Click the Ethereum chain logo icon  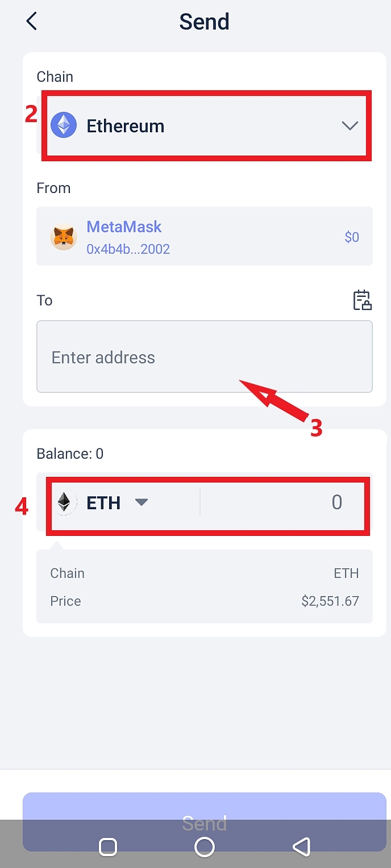pyautogui.click(x=64, y=125)
